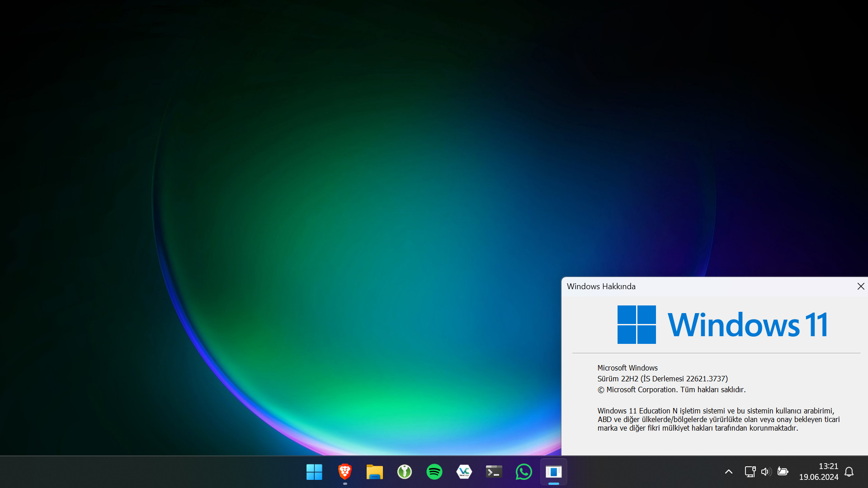Viewport: 868px width, 488px height.
Task: Click the Windows 11 logo in dialog
Action: click(x=722, y=324)
